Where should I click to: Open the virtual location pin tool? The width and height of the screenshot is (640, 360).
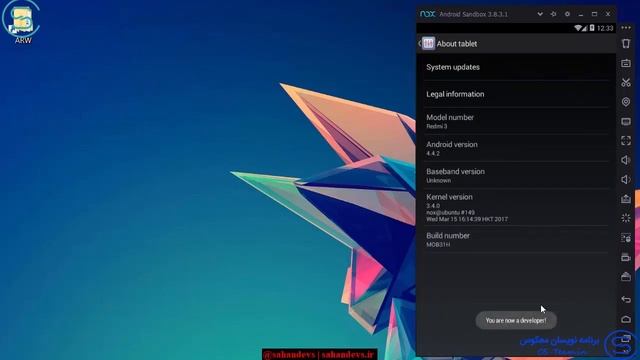click(626, 102)
